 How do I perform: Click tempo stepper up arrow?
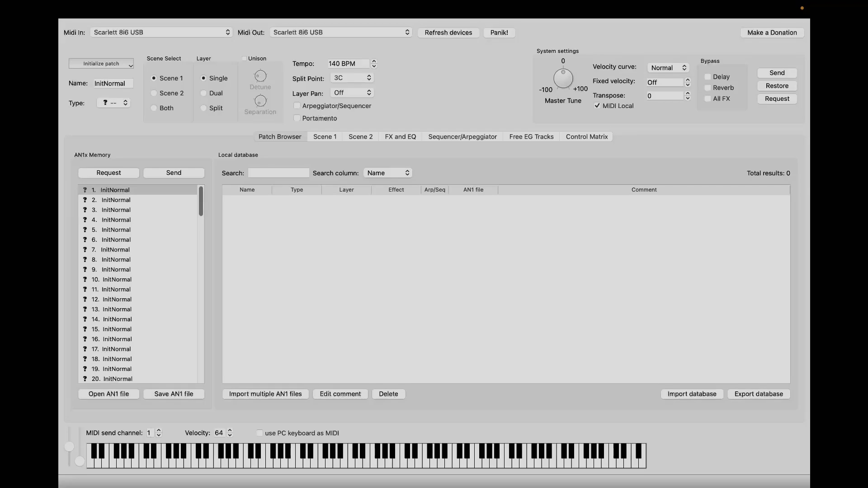coord(374,61)
